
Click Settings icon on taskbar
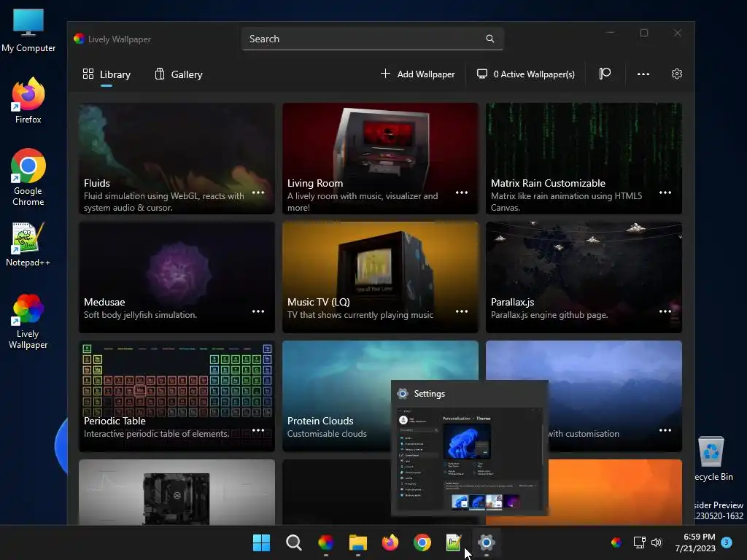pos(487,542)
